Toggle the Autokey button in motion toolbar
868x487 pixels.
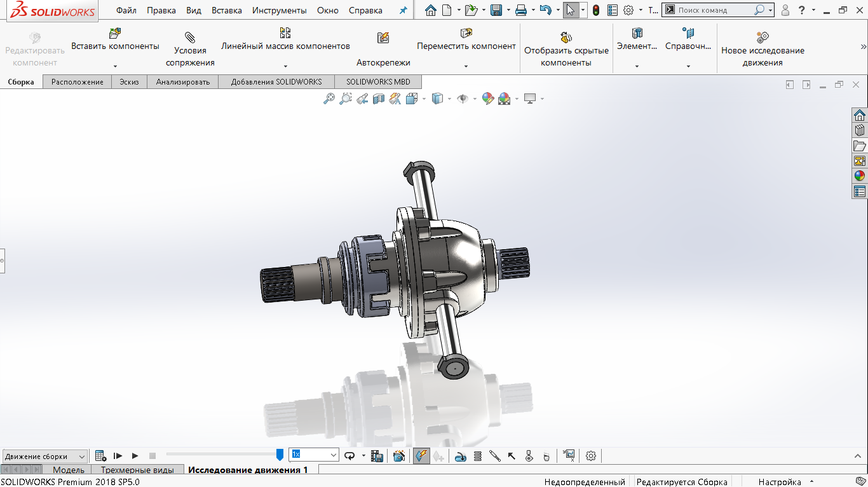(421, 456)
